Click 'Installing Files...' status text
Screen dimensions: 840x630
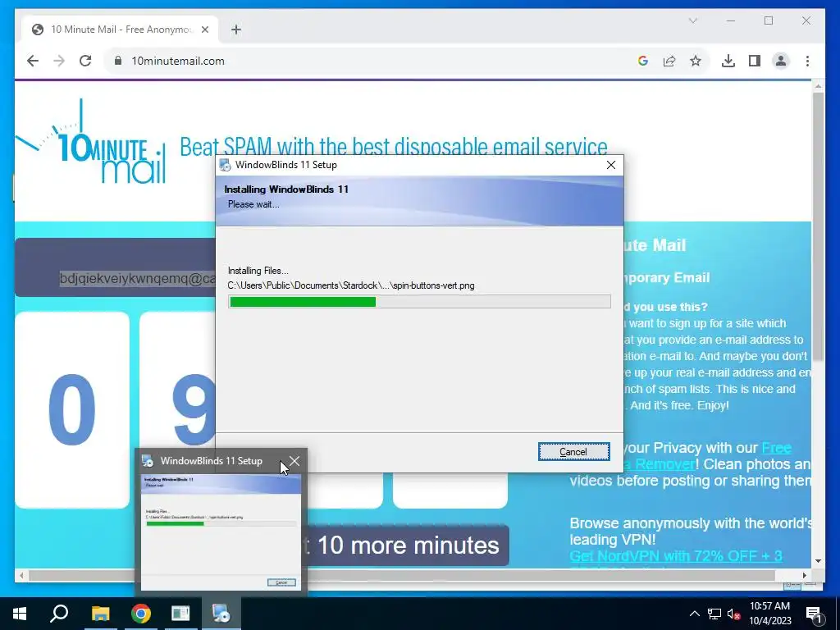pos(258,271)
